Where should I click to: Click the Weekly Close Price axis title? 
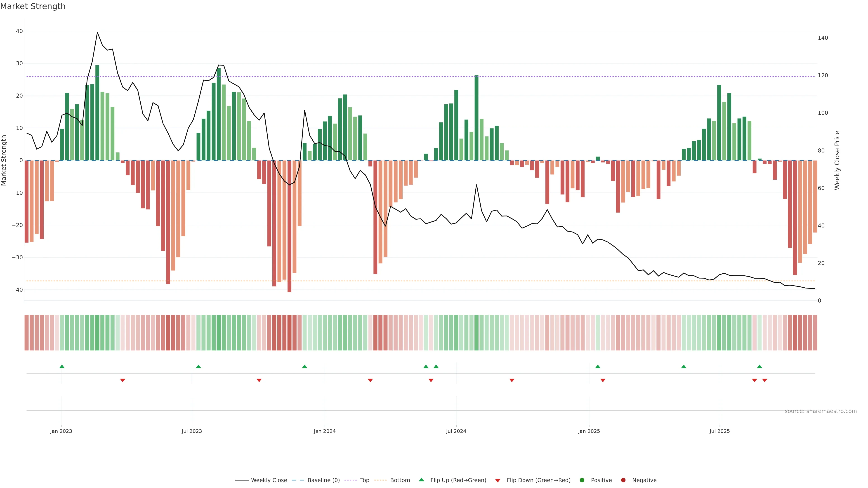(837, 160)
